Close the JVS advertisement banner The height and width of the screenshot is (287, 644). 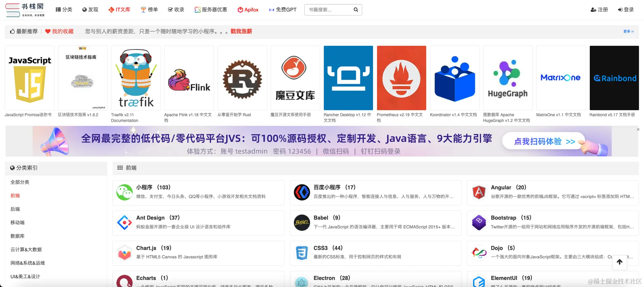pyautogui.click(x=638, y=129)
